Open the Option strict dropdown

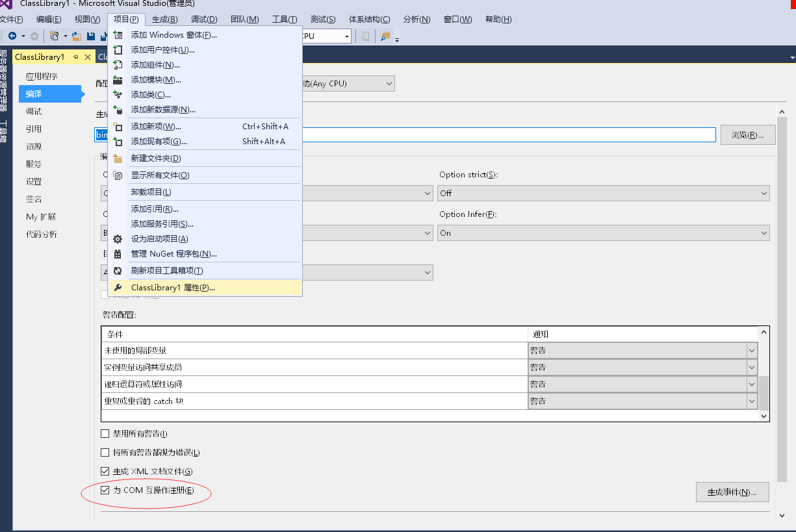coord(604,193)
